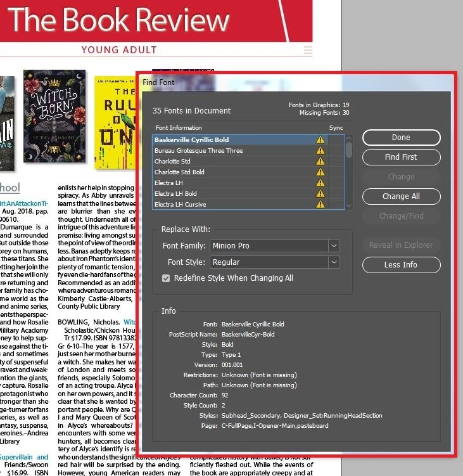Open the Font Family dropdown arrow
Viewport: 463px width, 476px height.
coord(334,245)
